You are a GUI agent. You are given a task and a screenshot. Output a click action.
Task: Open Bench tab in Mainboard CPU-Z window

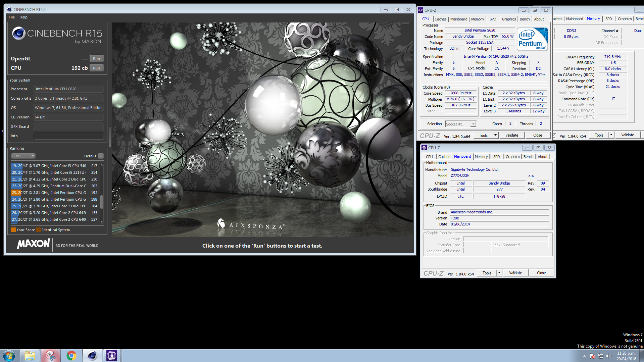tap(528, 157)
